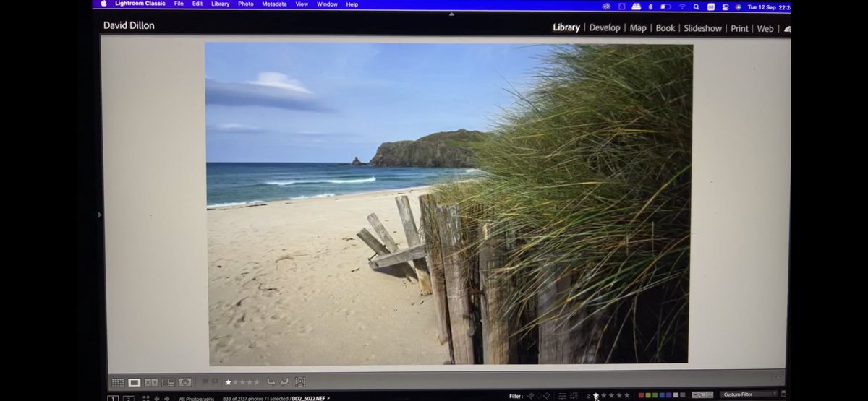Set filter rating to one star
This screenshot has height=401, width=868.
596,396
